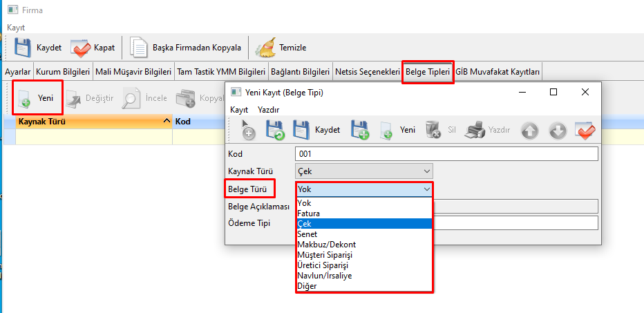Click the Temizle broom icon

pos(265,48)
